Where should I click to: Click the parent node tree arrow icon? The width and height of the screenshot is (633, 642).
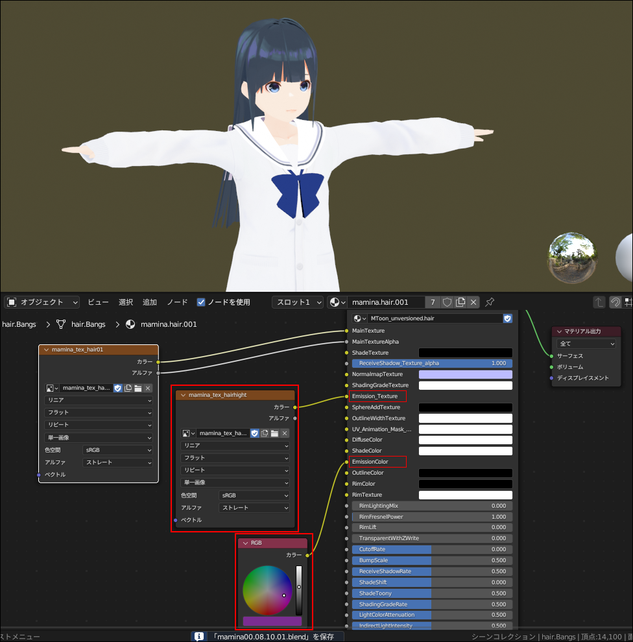[599, 302]
